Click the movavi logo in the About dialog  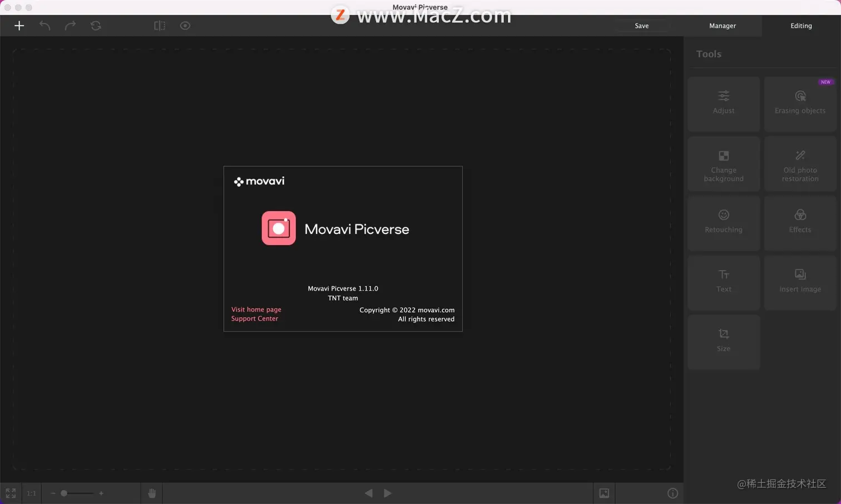(x=259, y=181)
